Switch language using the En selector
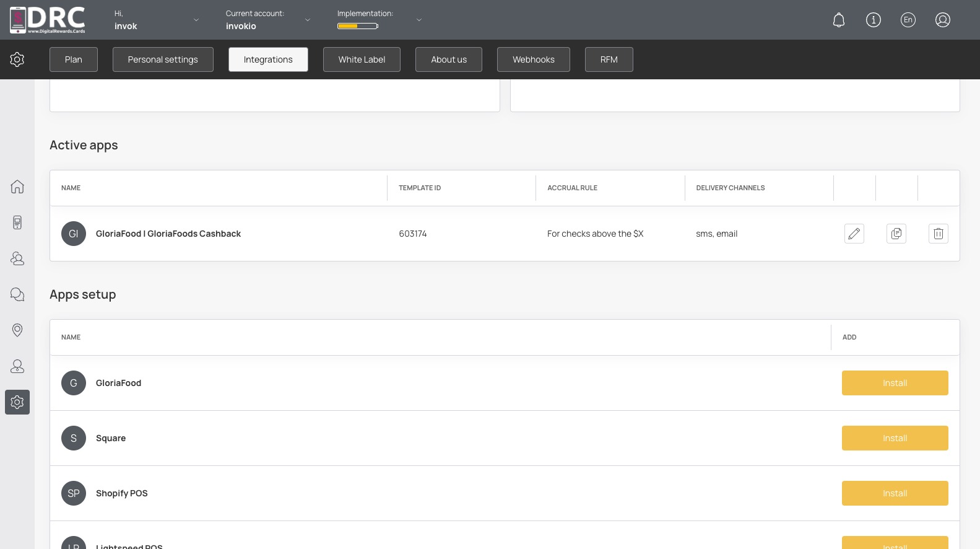Image resolution: width=980 pixels, height=549 pixels. 908,20
